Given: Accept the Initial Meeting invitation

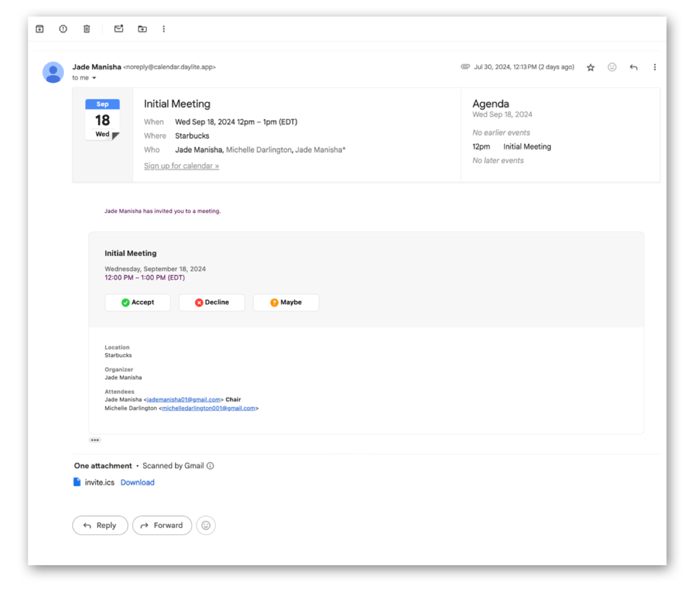Looking at the screenshot, I should pos(138,302).
